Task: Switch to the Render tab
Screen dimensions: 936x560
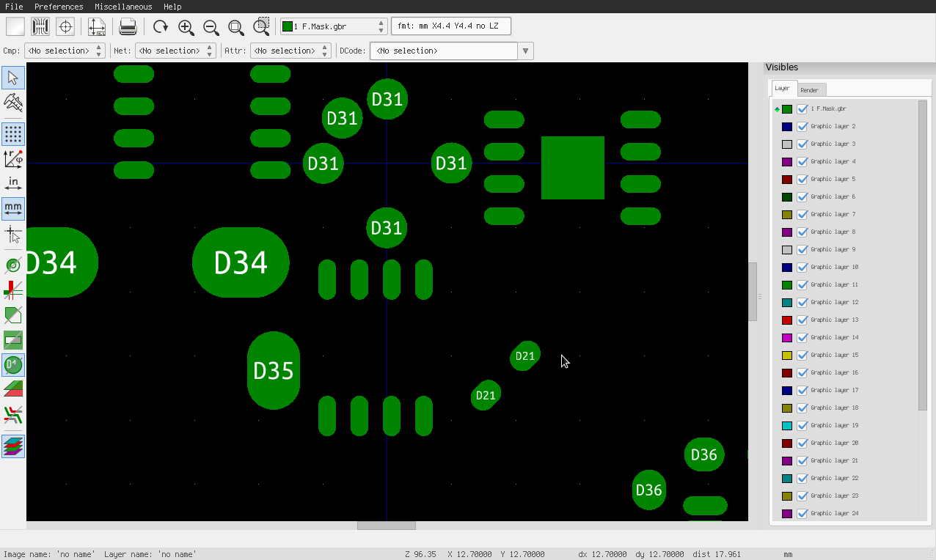Action: [x=810, y=89]
